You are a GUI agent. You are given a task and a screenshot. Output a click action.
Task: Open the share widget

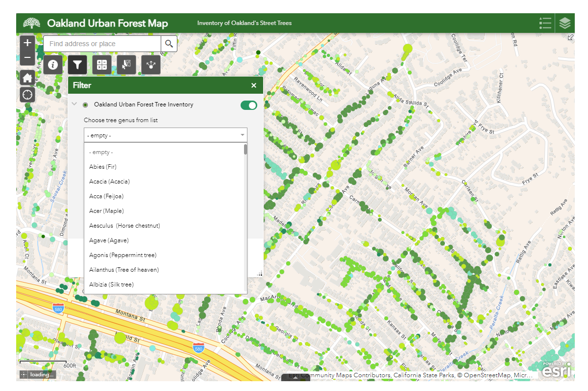(151, 64)
